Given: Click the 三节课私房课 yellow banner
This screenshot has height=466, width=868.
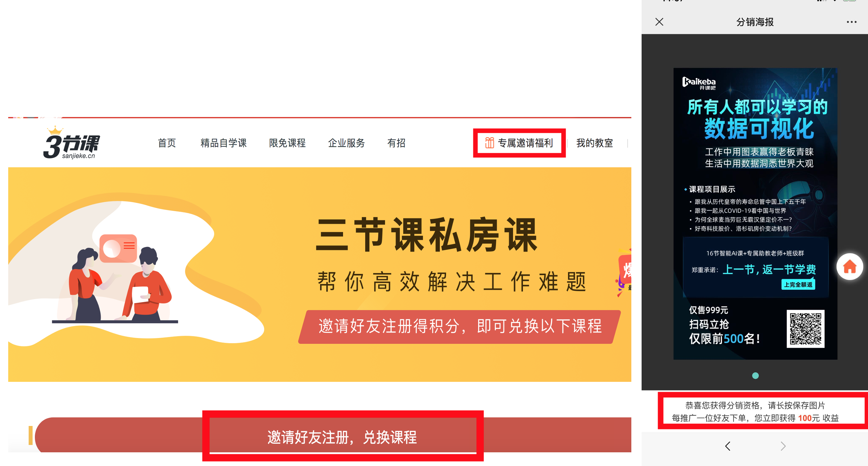Looking at the screenshot, I should pyautogui.click(x=319, y=274).
